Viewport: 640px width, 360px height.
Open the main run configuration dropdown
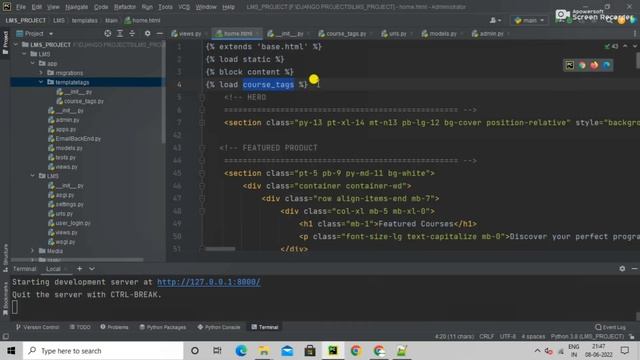pyautogui.click(x=529, y=20)
